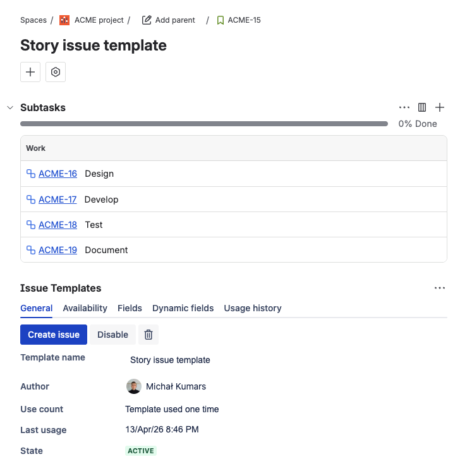Click the Subtasks section heading
This screenshot has height=476, width=472.
[43, 107]
